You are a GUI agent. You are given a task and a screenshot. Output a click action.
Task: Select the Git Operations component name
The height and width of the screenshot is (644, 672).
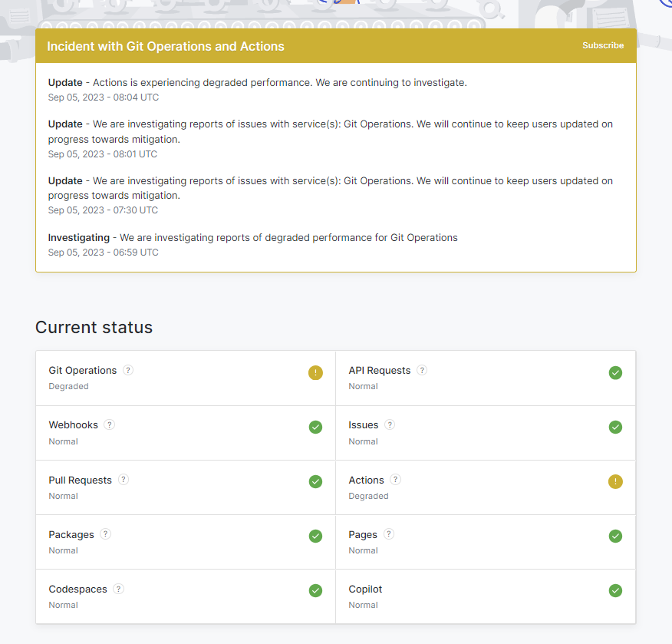point(82,371)
